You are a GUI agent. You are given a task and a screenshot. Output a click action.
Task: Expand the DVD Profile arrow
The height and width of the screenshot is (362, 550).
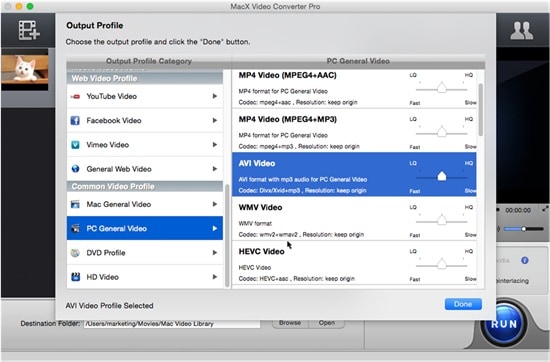[215, 253]
